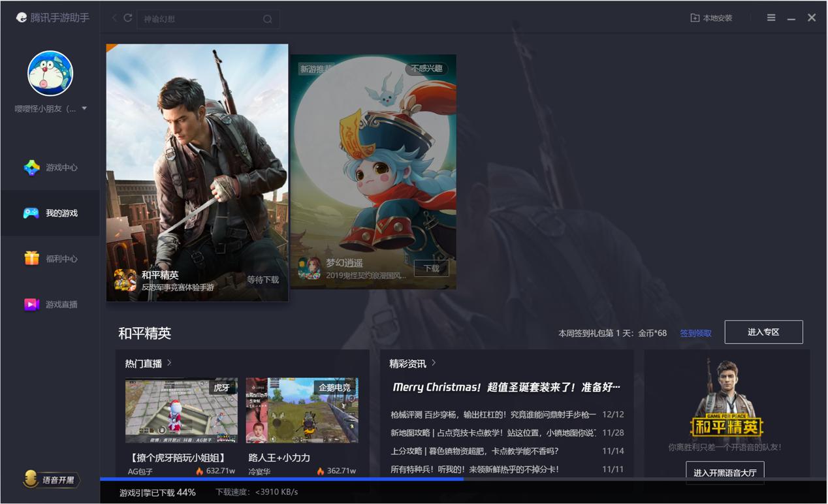
Task: Open the hamburger menu icon
Action: click(x=771, y=18)
